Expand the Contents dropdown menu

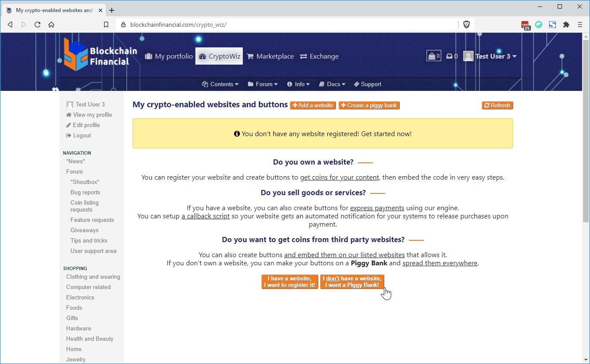tap(220, 84)
